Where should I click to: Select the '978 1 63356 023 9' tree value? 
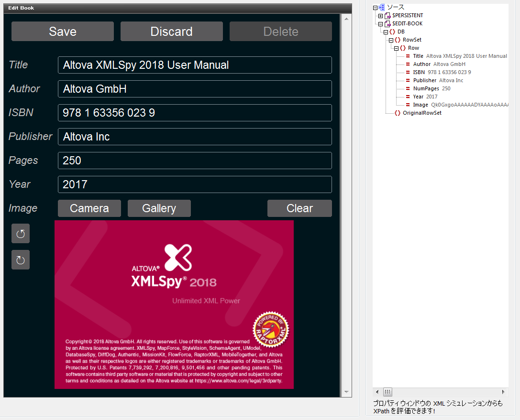(449, 72)
